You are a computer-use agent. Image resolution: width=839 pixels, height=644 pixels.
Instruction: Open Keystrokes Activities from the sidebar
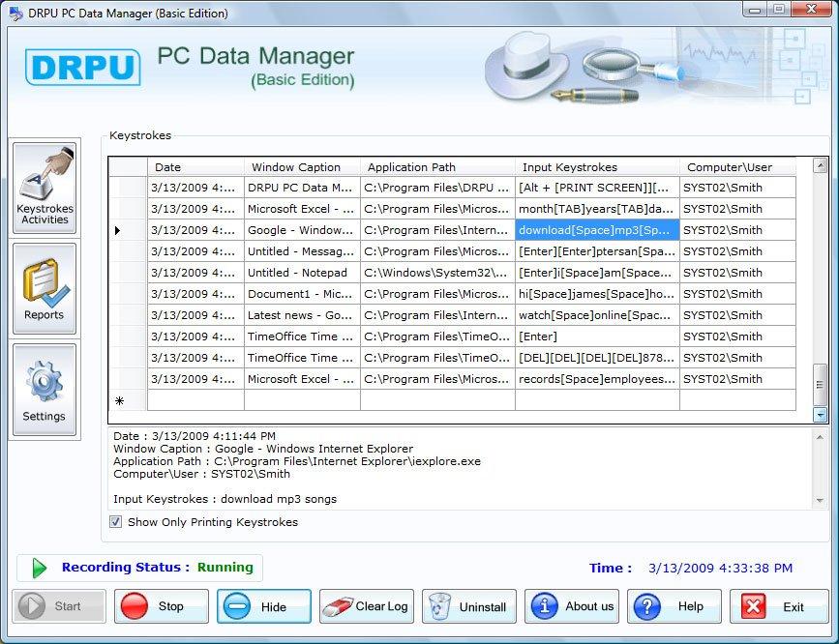coord(45,187)
